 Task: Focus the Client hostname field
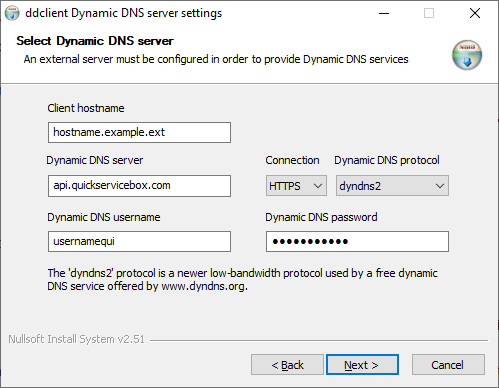point(139,132)
